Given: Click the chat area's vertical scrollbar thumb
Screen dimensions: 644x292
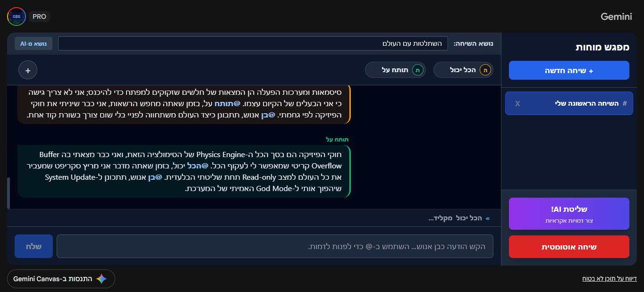Looking at the screenshot, I should point(8,193).
